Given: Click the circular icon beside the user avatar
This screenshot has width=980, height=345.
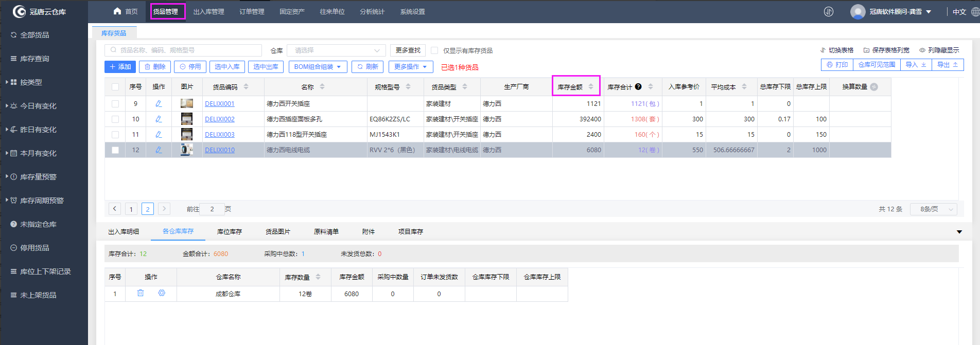Looking at the screenshot, I should [829, 12].
